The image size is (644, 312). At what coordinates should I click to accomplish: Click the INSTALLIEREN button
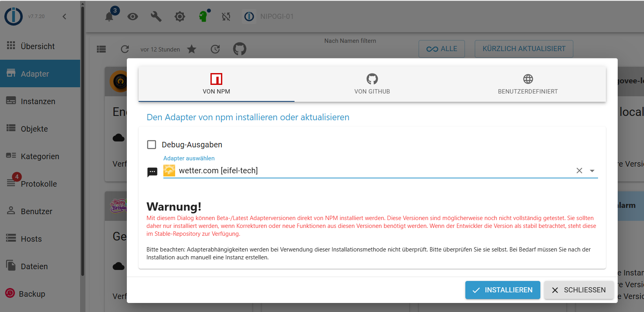[503, 290]
